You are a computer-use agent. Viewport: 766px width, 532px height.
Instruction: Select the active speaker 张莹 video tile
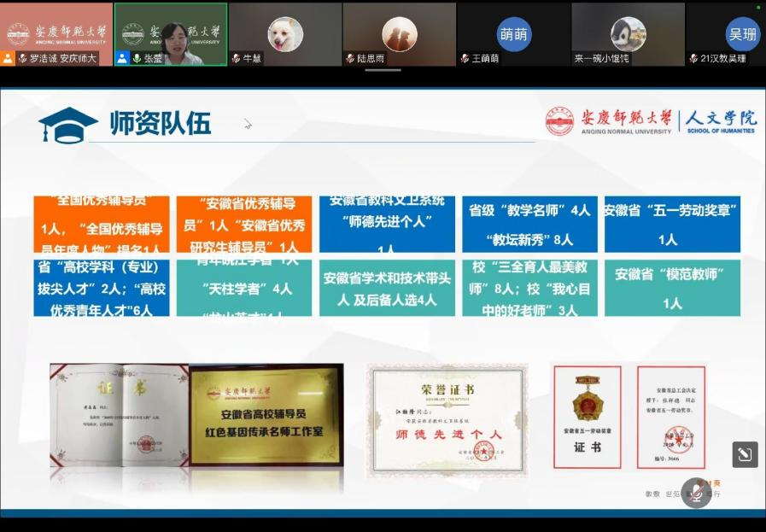(171, 31)
